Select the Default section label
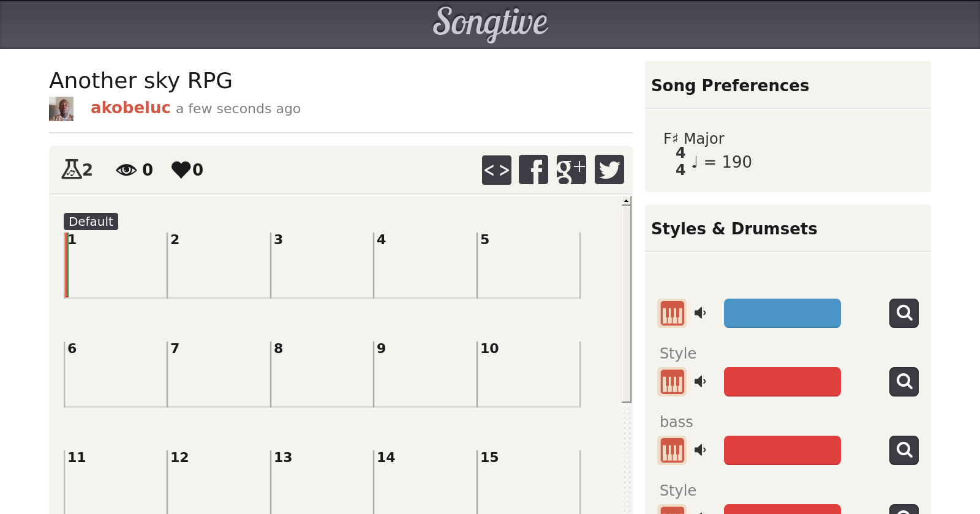This screenshot has width=980, height=514. [x=91, y=222]
